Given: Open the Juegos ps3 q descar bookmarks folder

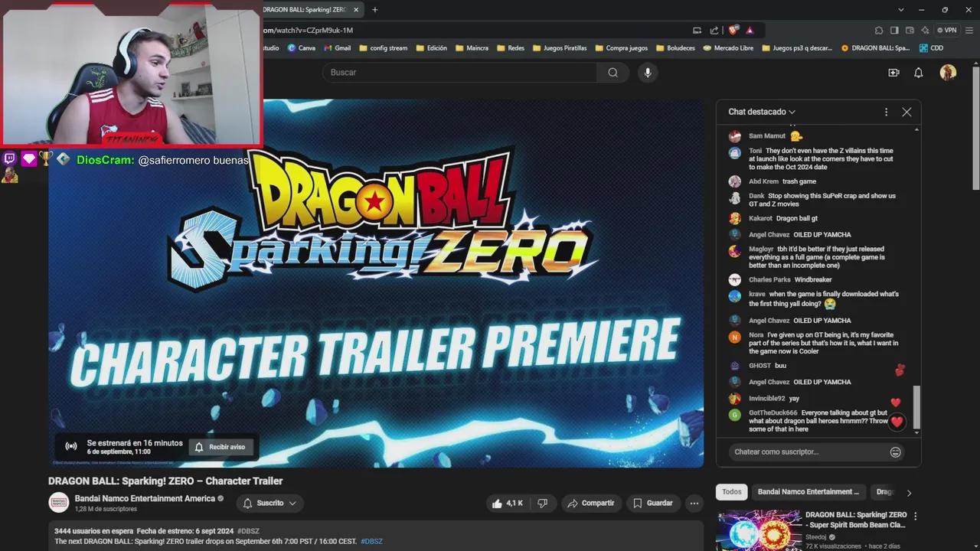Looking at the screenshot, I should (797, 48).
